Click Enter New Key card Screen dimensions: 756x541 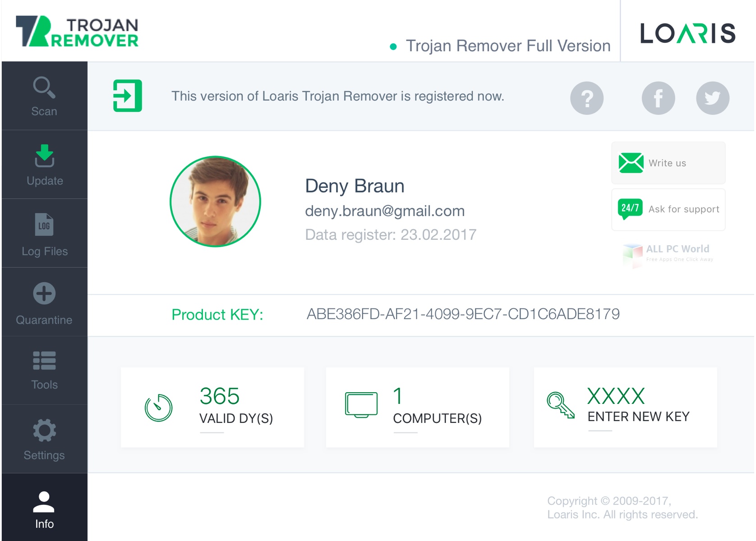(x=625, y=407)
